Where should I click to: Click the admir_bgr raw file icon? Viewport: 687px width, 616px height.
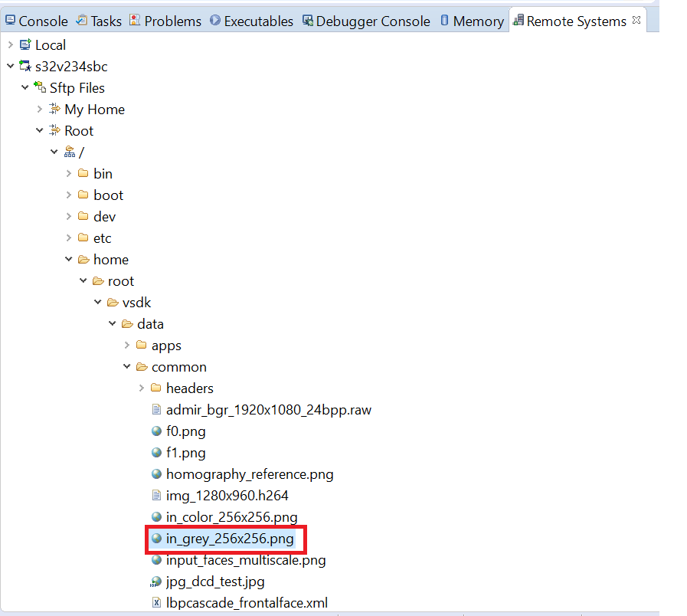tap(156, 409)
